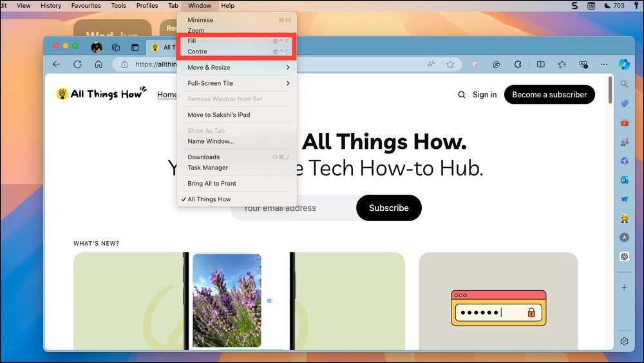Open the Edge three-dots settings menu
Image resolution: width=644 pixels, height=363 pixels.
tap(604, 64)
